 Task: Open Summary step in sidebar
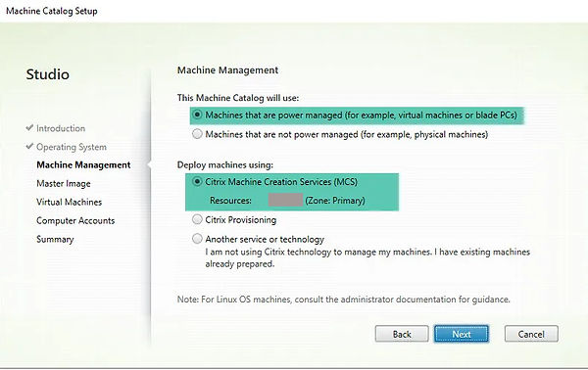coord(55,239)
